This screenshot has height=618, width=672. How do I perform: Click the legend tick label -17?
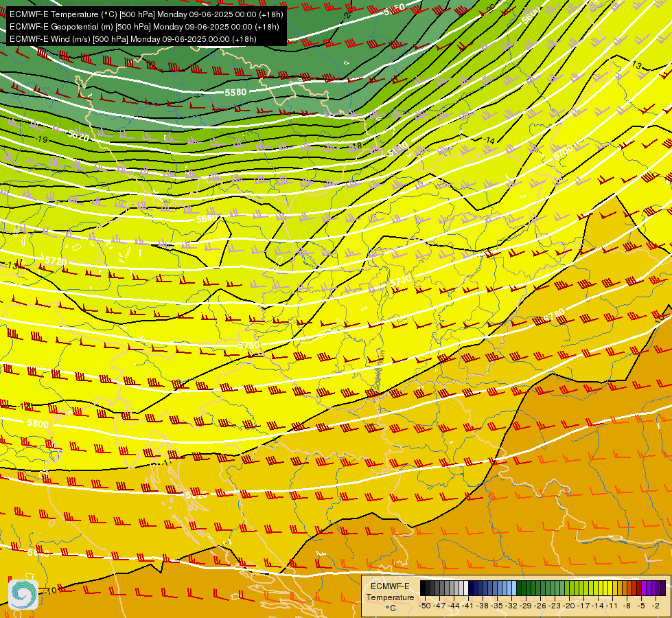583,606
